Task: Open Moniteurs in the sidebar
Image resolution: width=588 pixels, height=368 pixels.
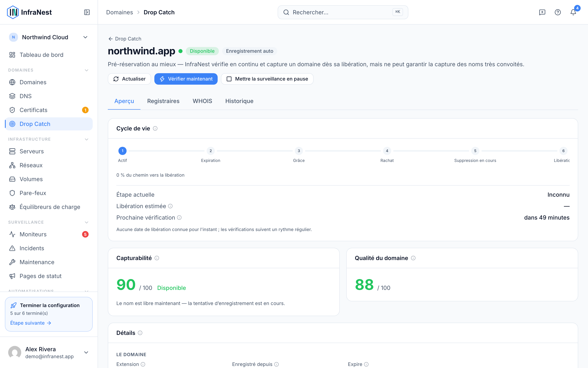Action: 49,234
